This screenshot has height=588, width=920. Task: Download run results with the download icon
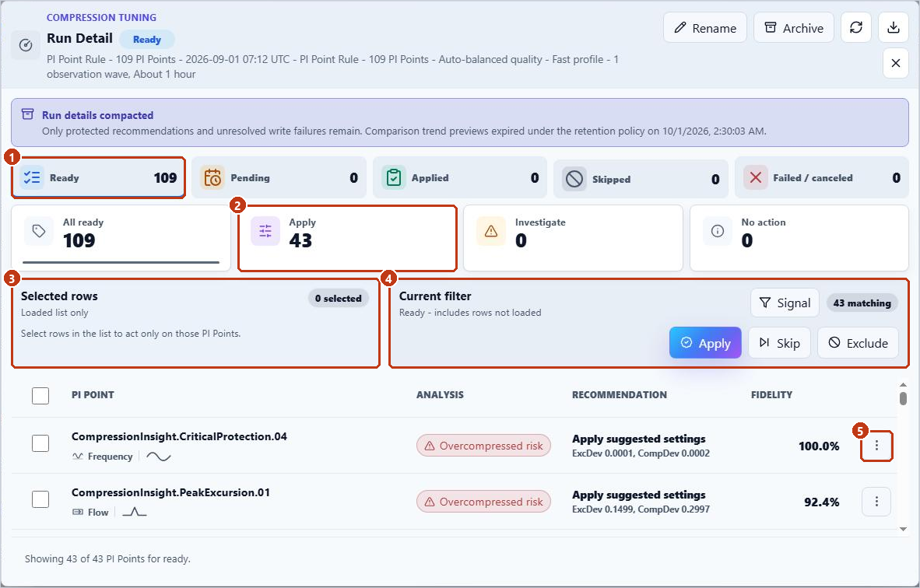tap(893, 27)
